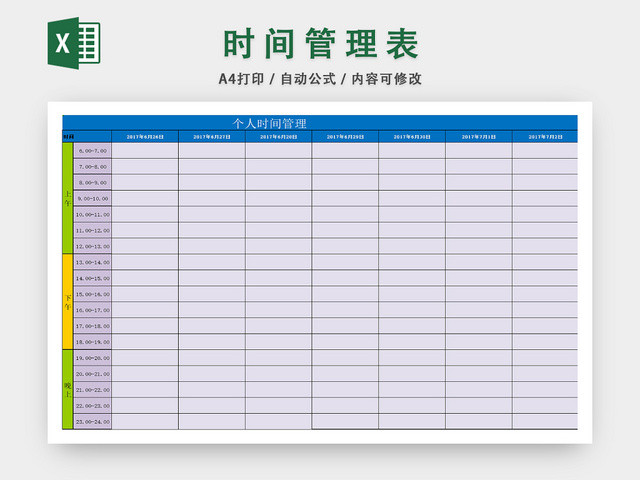Image resolution: width=640 pixels, height=480 pixels.
Task: Select the 2017年6月30日 column header
Action: tap(412, 137)
